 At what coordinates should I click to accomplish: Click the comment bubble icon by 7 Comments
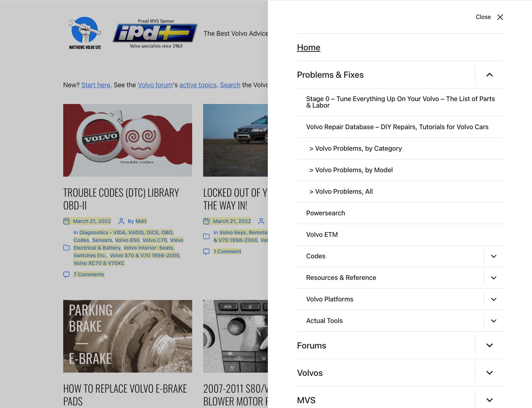pyautogui.click(x=66, y=274)
